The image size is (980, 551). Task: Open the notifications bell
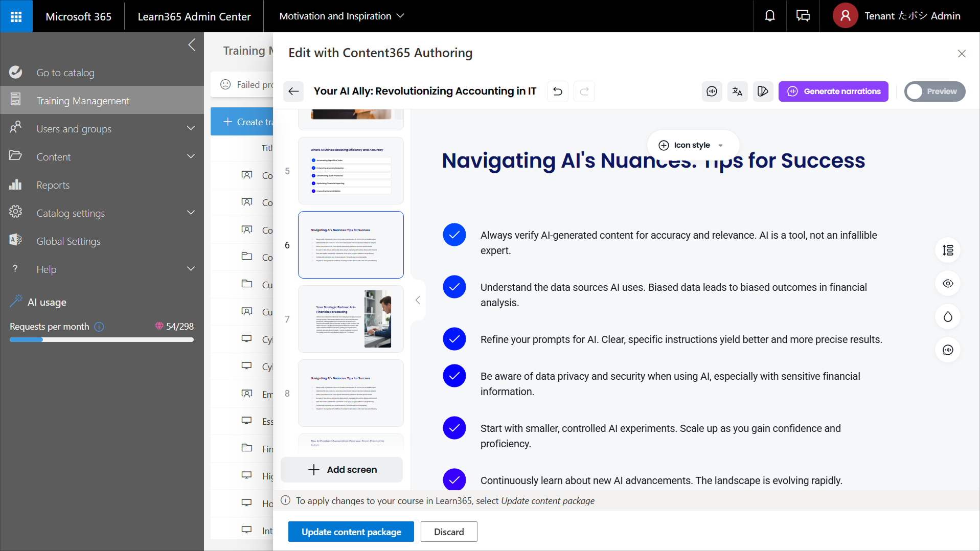769,16
